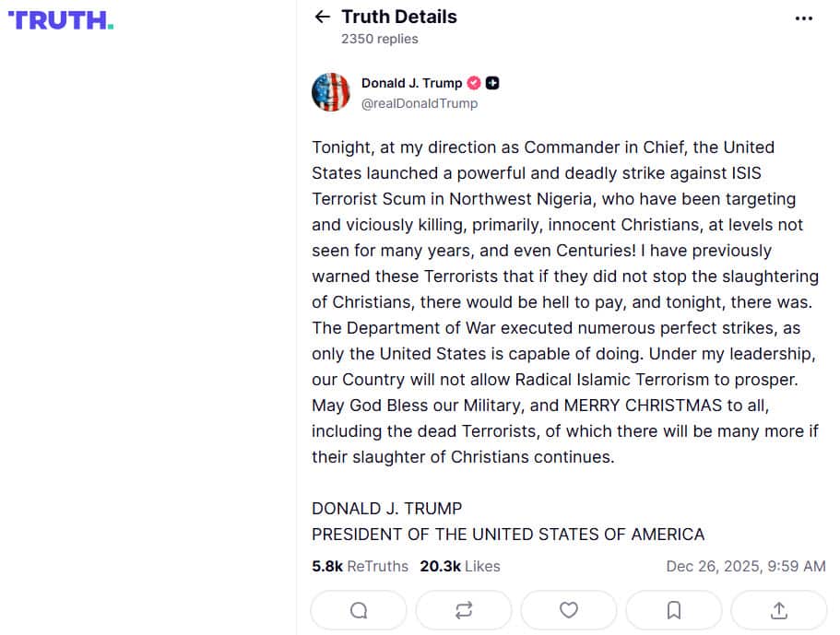
Task: View the 2350 replies
Action: pos(378,39)
